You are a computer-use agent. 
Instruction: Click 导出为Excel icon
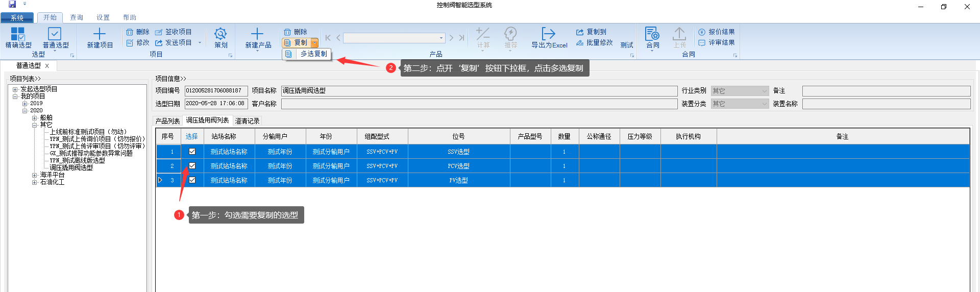[x=548, y=34]
